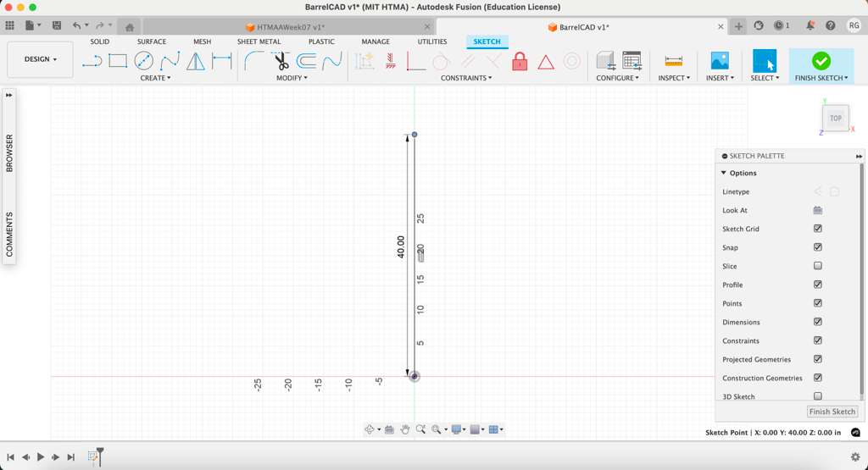Choose the Fit Point Spline tool
The height and width of the screenshot is (470, 868).
coord(170,61)
